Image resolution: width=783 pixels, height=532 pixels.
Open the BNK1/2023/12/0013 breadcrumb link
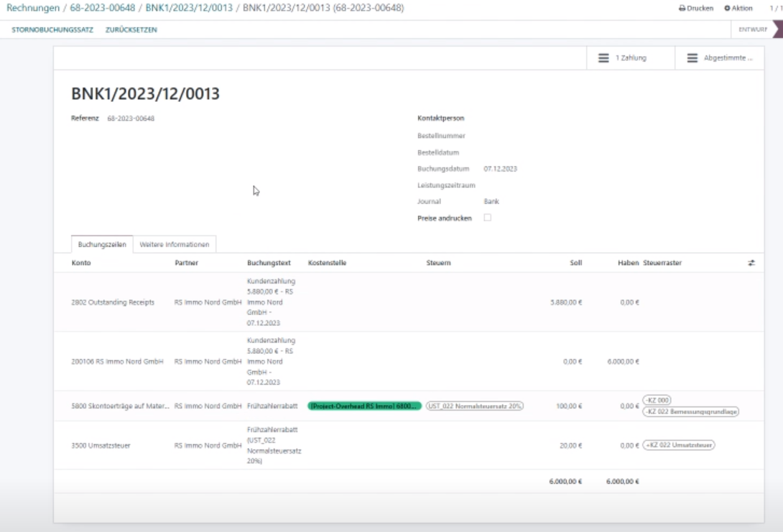(189, 8)
